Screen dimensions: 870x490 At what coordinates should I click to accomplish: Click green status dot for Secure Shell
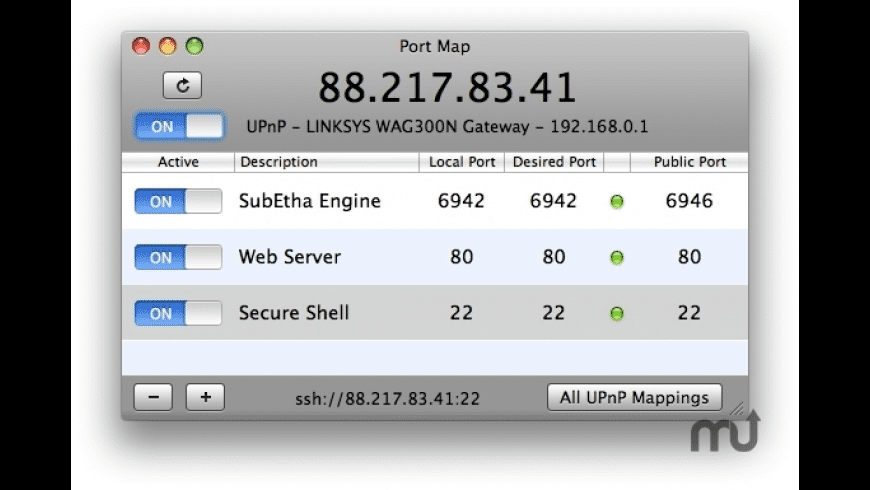click(617, 314)
